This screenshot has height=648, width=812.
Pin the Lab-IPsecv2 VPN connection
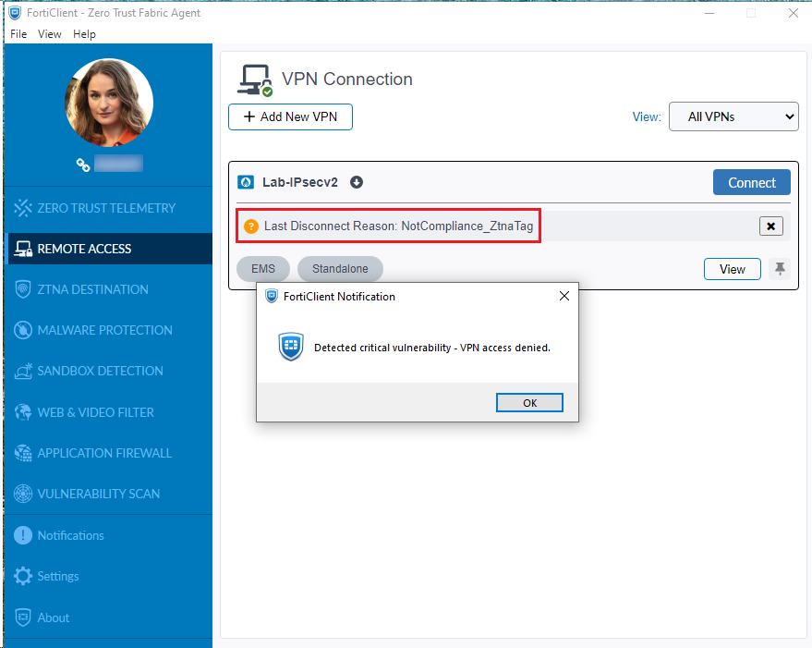pyautogui.click(x=780, y=268)
